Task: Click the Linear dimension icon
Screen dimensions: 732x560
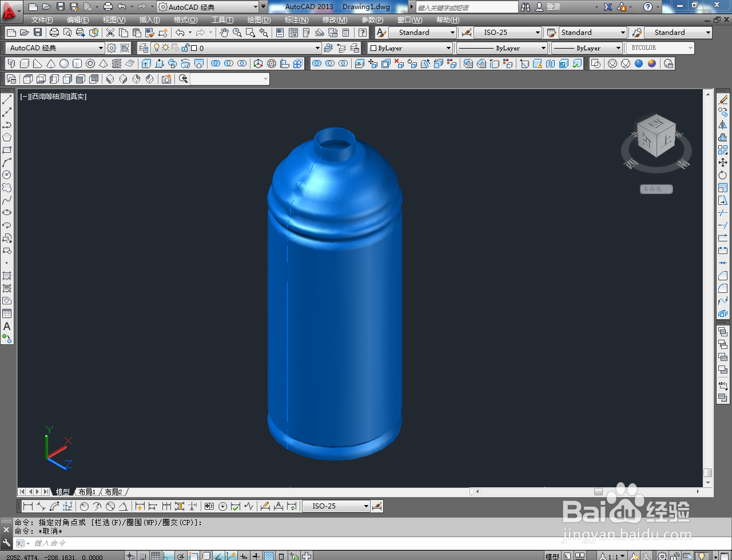Action: (28, 506)
